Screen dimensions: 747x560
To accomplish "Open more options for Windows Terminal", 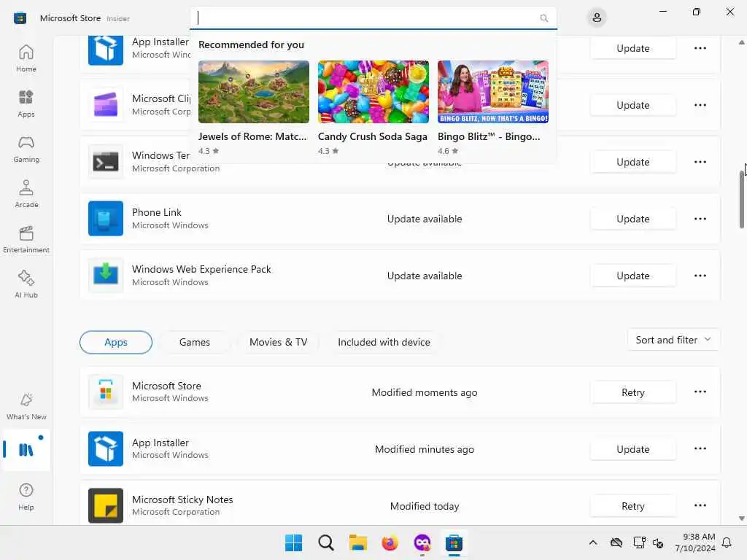I will click(700, 162).
